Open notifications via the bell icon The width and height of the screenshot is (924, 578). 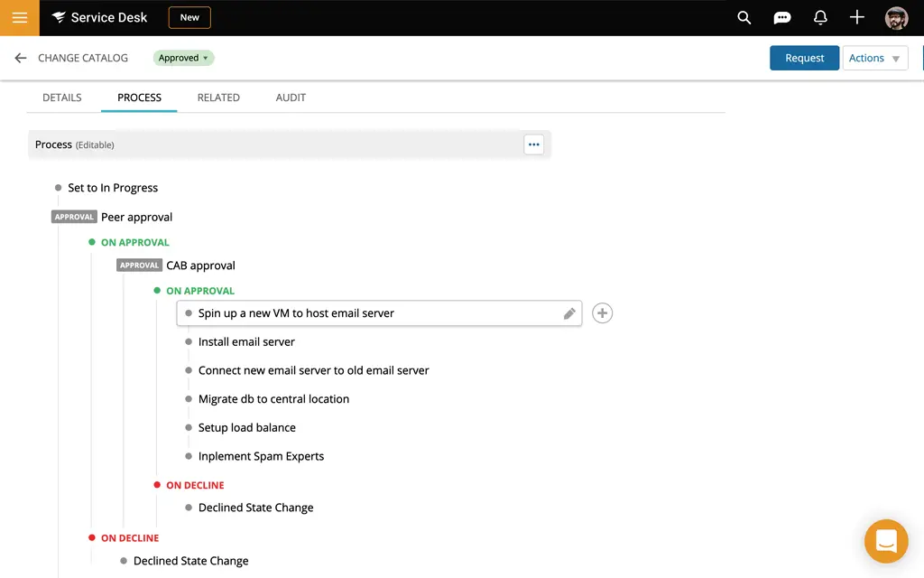819,17
